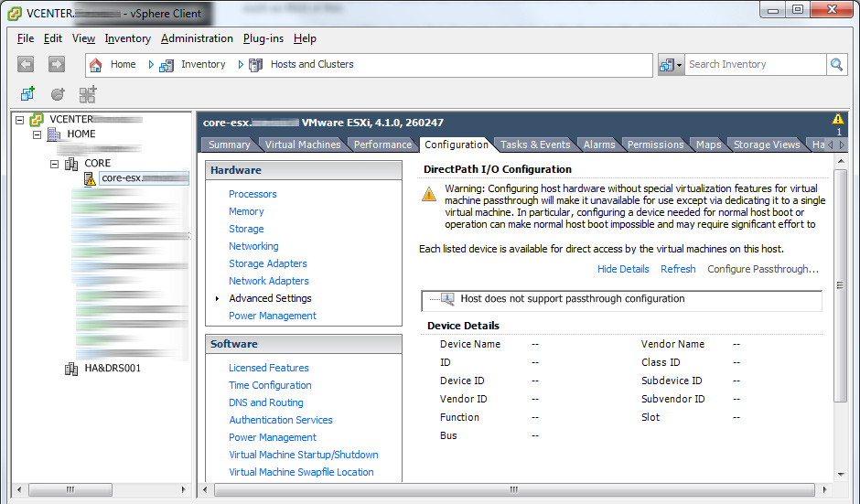The height and width of the screenshot is (504, 860).
Task: Open the Administration menu
Action: 197,38
